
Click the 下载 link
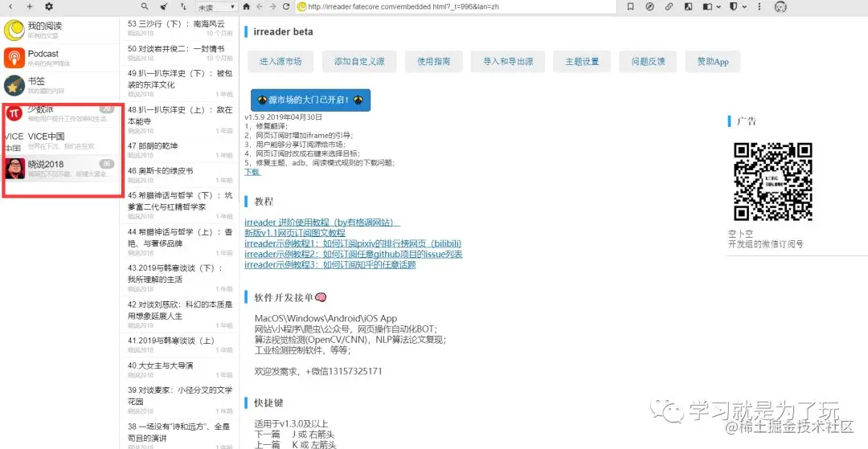coord(252,172)
